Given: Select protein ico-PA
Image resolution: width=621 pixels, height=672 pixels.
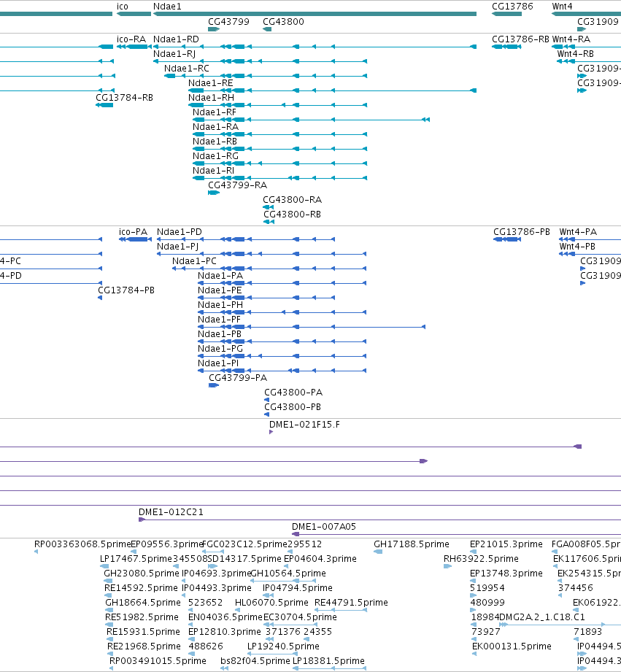Looking at the screenshot, I should (x=133, y=232).
